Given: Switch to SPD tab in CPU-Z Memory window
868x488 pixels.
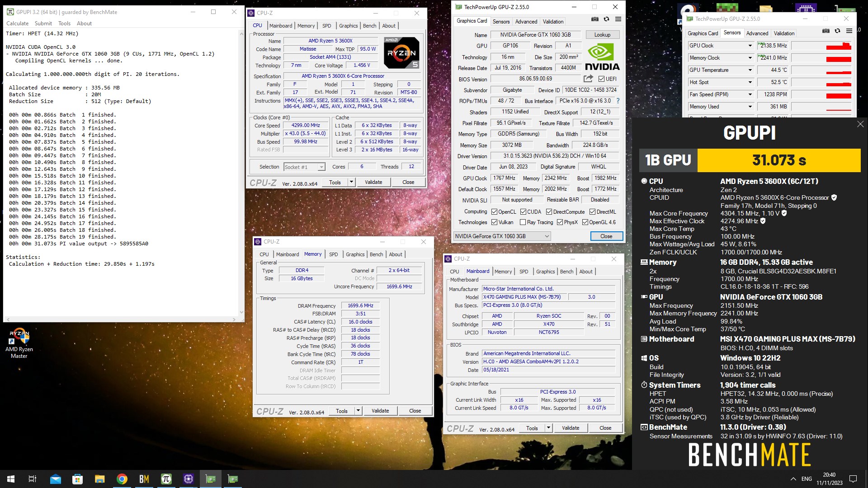Looking at the screenshot, I should click(333, 254).
